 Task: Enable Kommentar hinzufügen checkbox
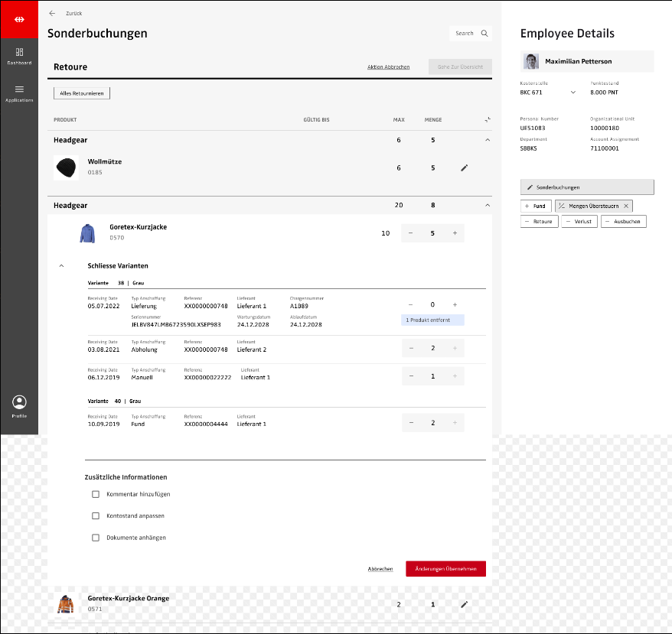tap(96, 494)
